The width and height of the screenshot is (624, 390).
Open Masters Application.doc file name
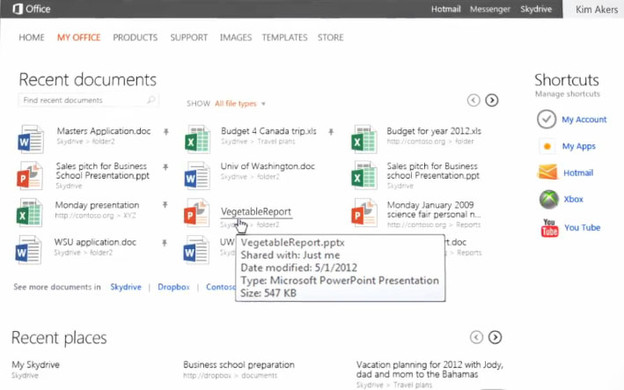(x=104, y=131)
